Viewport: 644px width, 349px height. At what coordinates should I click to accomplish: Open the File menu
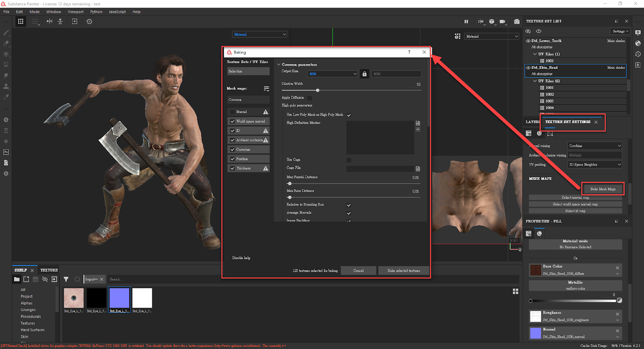6,12
